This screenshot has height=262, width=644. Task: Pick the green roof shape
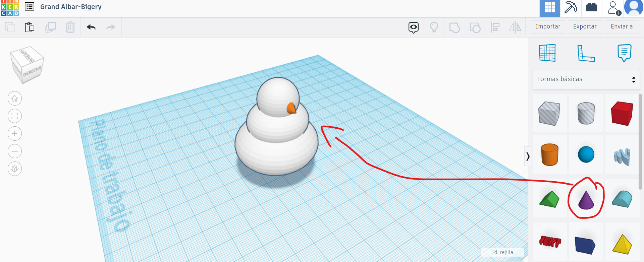pos(549,199)
